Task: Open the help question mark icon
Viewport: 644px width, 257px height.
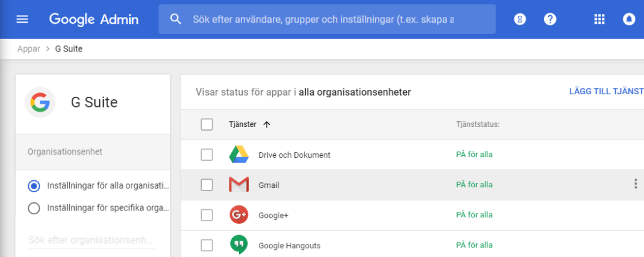Action: click(x=550, y=19)
